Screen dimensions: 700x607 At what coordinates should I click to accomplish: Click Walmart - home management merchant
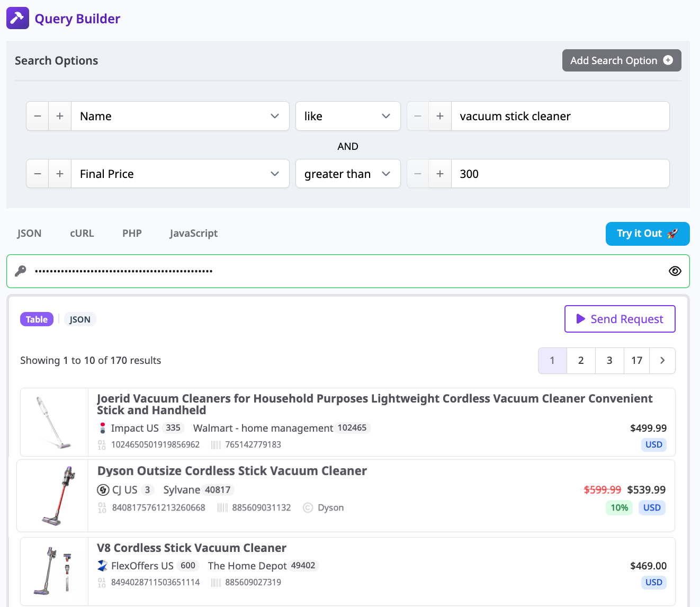coord(263,428)
